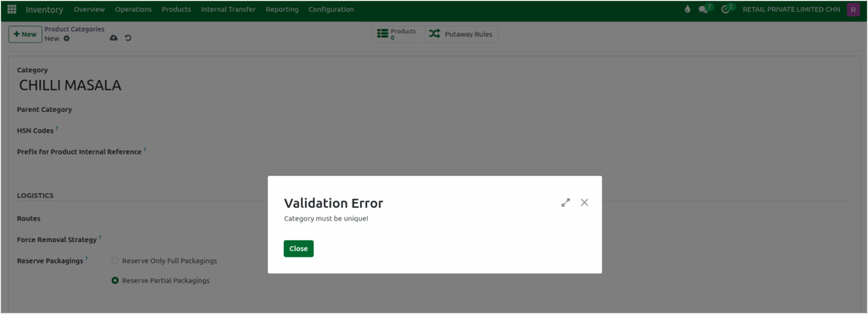Select Reserve Only Full Packagings option
This screenshot has height=314, width=868.
115,261
